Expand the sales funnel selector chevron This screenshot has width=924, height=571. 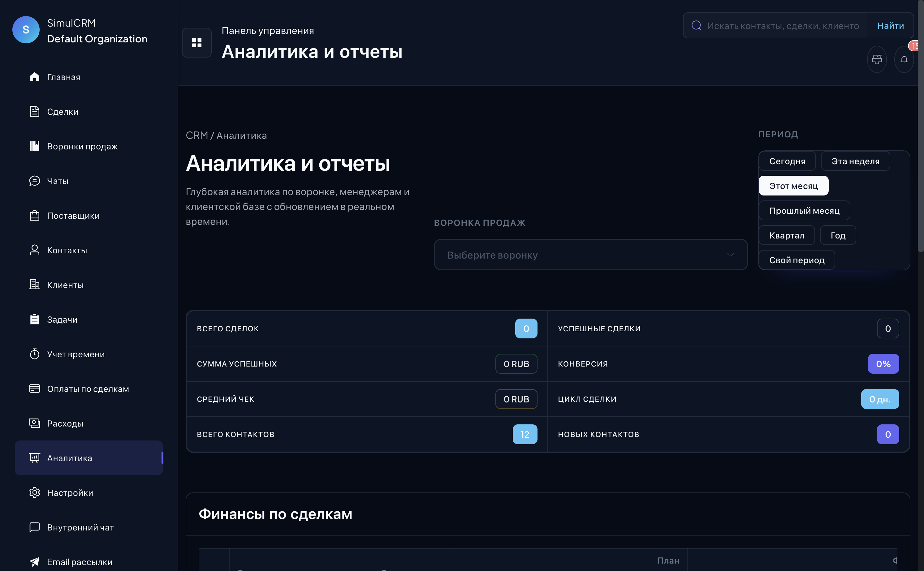pyautogui.click(x=730, y=255)
